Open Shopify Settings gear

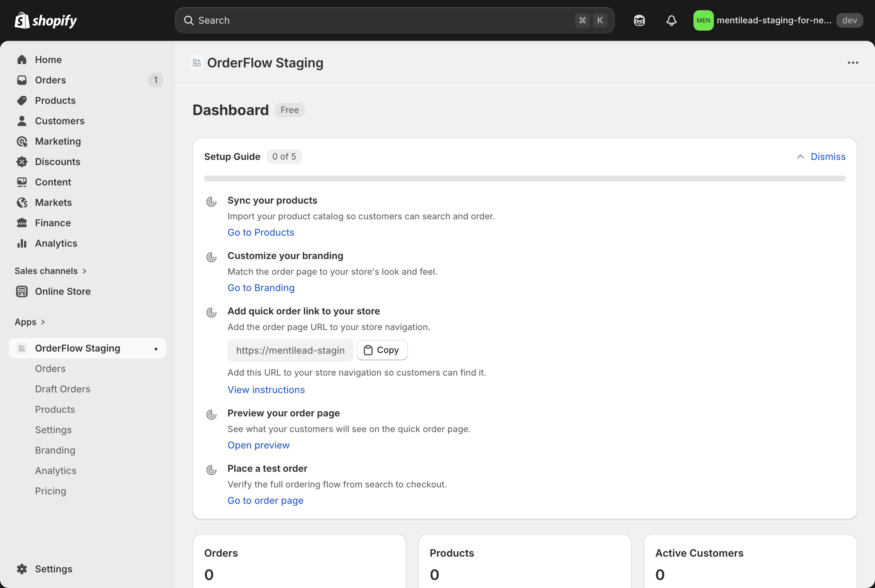(x=54, y=569)
